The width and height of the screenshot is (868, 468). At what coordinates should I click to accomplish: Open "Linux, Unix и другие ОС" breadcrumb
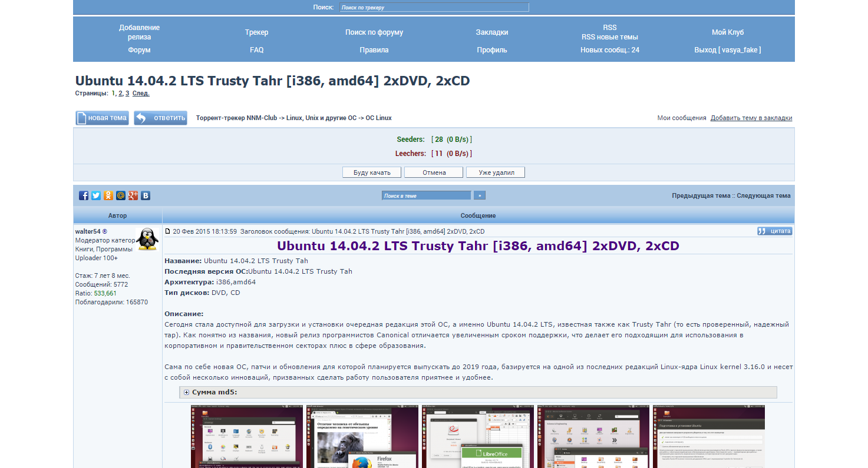pyautogui.click(x=321, y=118)
